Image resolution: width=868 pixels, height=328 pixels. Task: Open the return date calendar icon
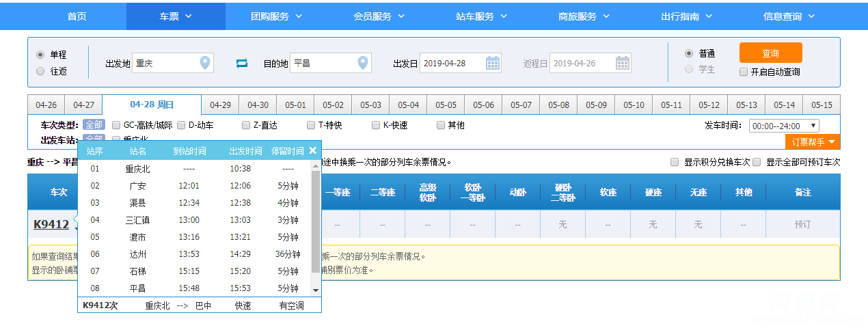pos(623,64)
